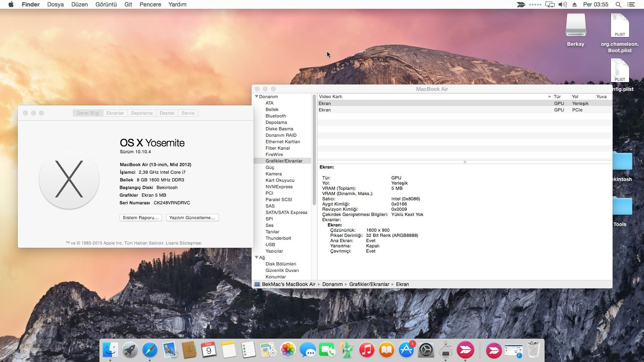Open Reminders from the dock

point(248,350)
